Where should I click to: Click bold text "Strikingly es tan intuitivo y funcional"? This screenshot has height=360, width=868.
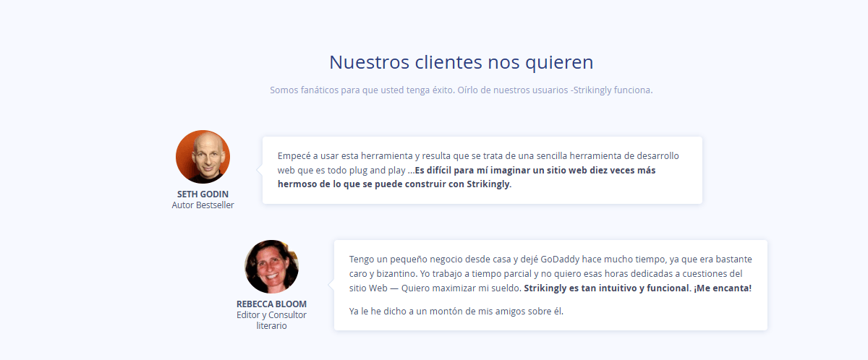coord(606,288)
